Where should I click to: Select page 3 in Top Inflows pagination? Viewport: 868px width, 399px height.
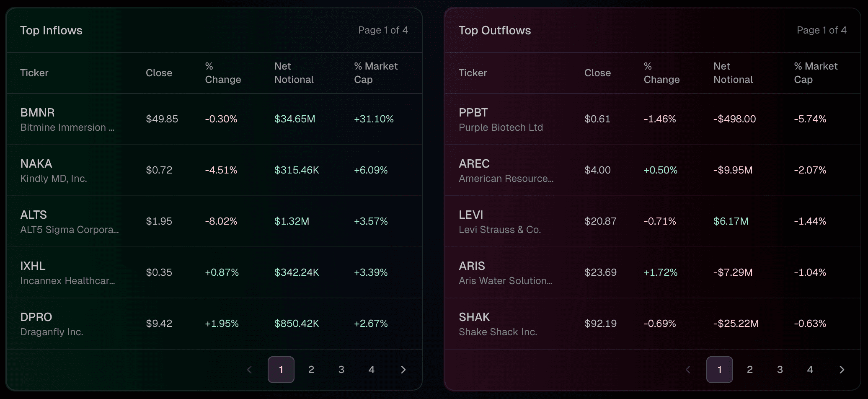(341, 370)
